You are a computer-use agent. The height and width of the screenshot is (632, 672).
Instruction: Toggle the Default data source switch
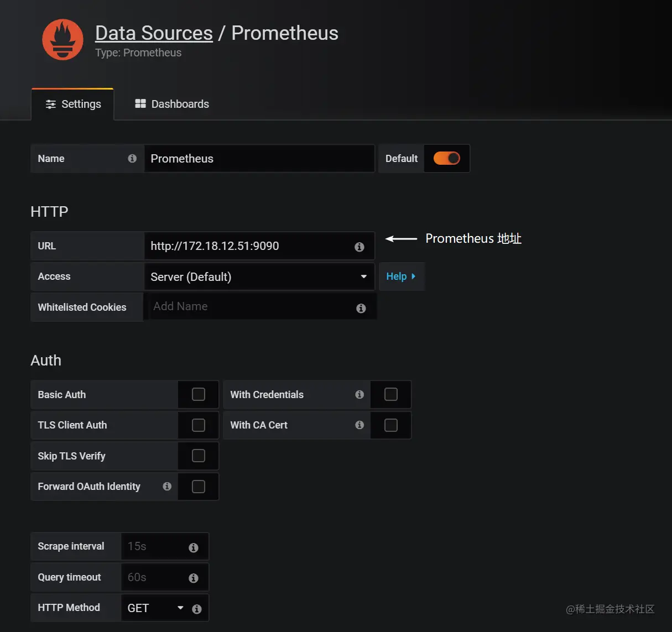(447, 159)
